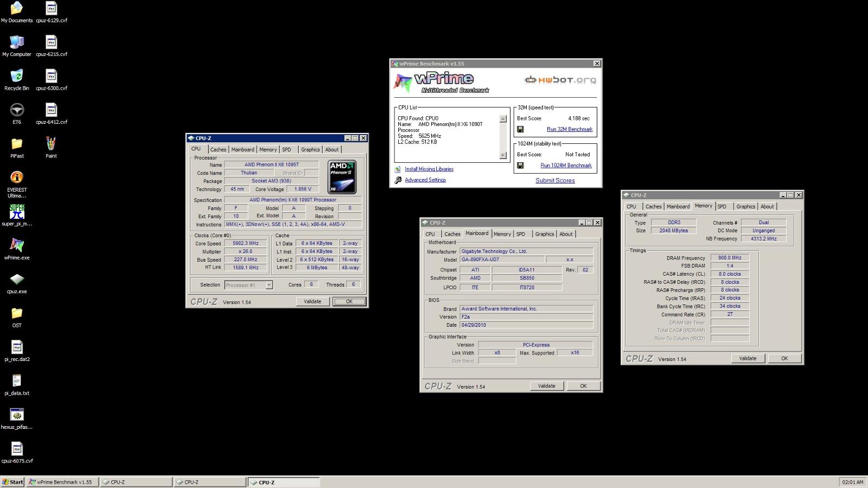Viewport: 868px width, 488px height.
Task: Click the GA-890FXA-UD7 model field
Action: (x=502, y=259)
